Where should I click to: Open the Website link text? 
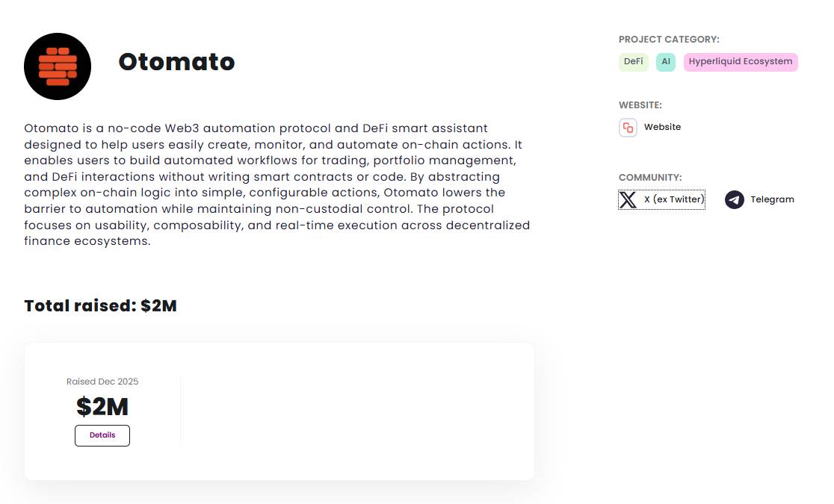pyautogui.click(x=662, y=127)
